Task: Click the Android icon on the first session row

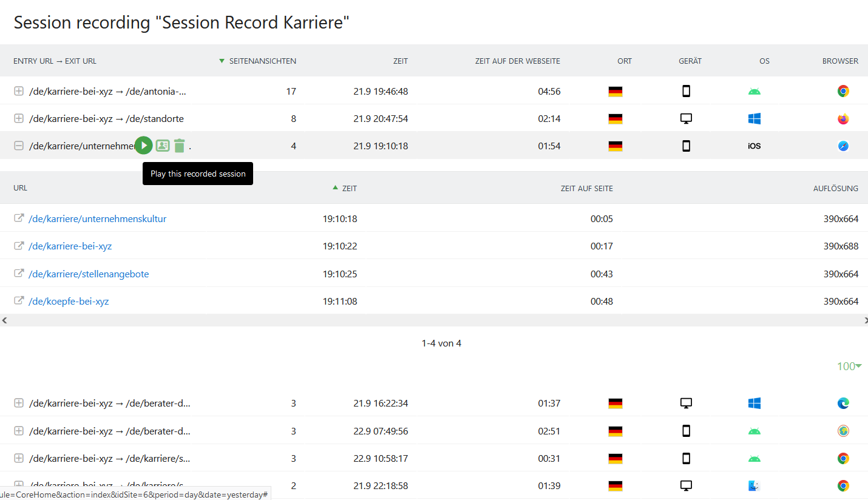Action: tap(754, 91)
